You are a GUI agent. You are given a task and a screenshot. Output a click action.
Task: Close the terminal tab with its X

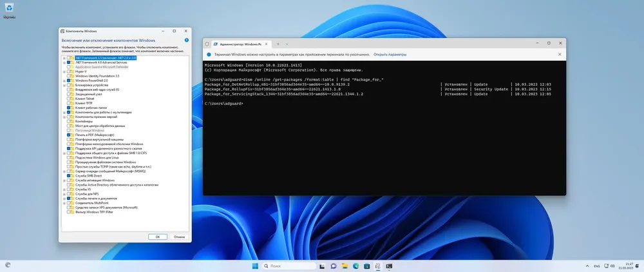tap(267, 44)
